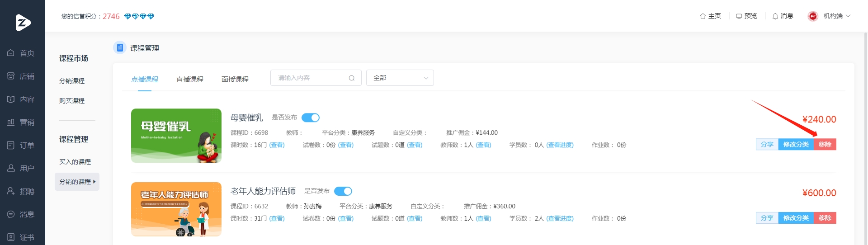Screen dimensions: 868x245
Task: Click 修改分类 button for 母婴催乳
Action: coord(796,145)
